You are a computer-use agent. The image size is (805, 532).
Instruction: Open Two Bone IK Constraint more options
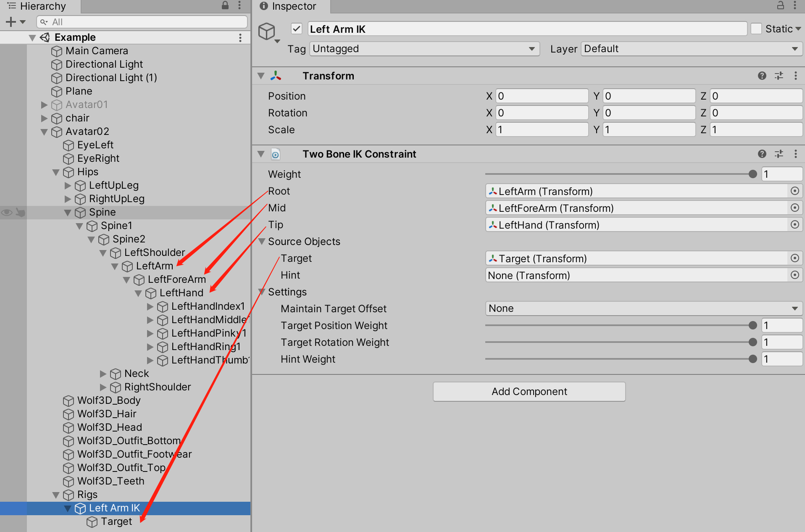(x=795, y=154)
